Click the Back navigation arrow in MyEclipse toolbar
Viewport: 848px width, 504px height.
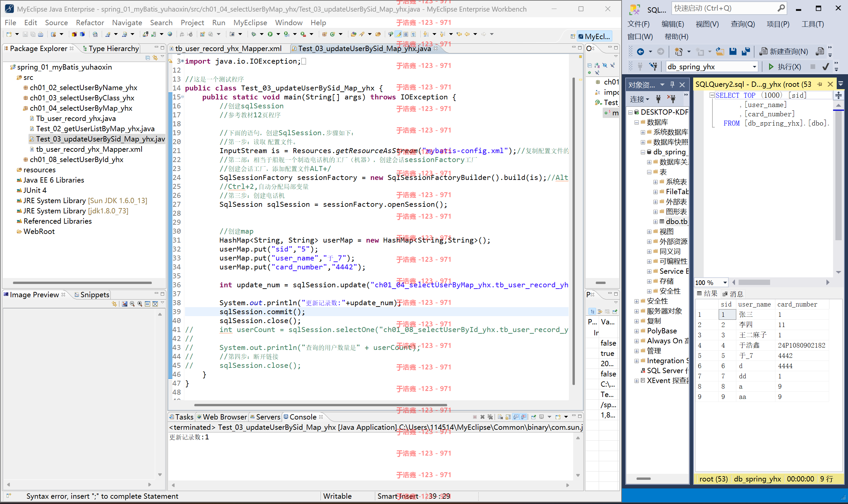[467, 34]
